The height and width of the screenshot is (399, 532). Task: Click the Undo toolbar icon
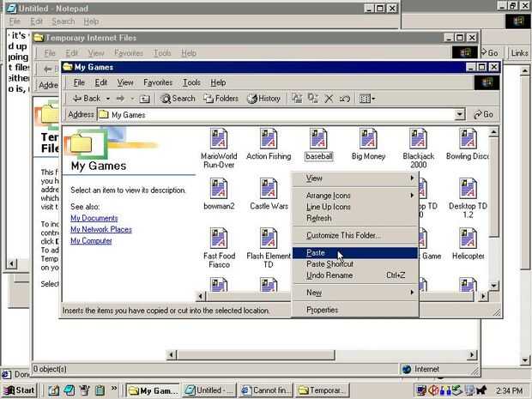pyautogui.click(x=344, y=99)
